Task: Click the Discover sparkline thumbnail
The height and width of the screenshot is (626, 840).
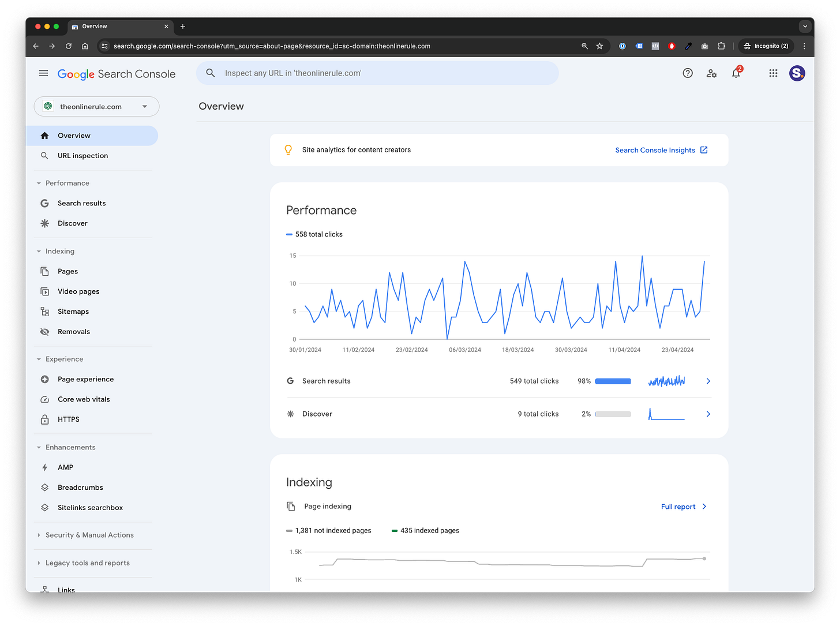Action: (666, 414)
